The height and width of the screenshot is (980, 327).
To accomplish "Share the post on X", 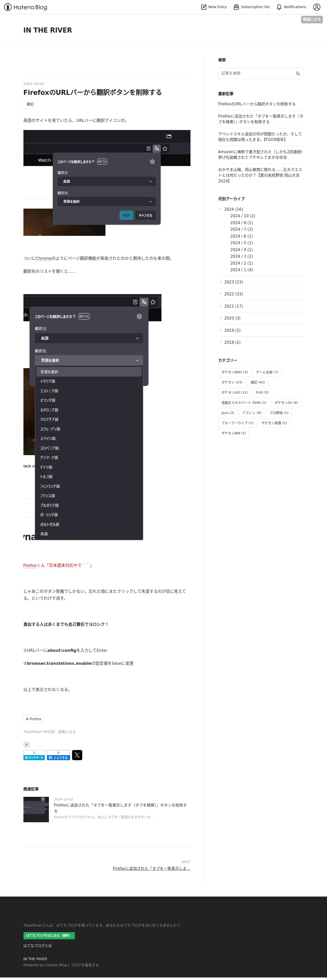I will tap(77, 755).
